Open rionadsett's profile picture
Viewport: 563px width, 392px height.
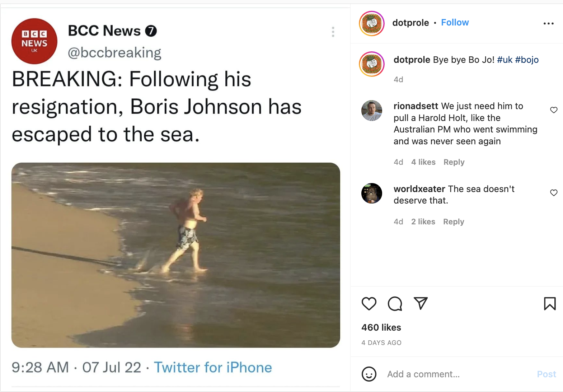tap(372, 111)
